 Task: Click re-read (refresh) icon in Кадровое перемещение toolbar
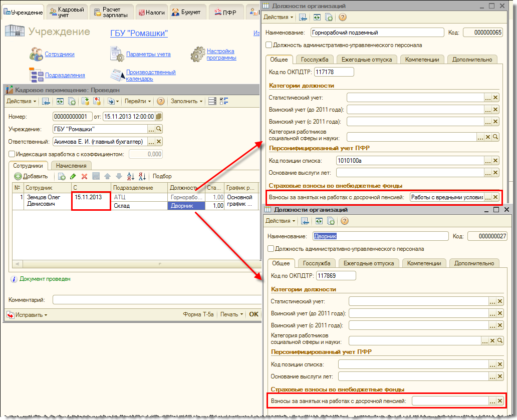pyautogui.click(x=60, y=101)
